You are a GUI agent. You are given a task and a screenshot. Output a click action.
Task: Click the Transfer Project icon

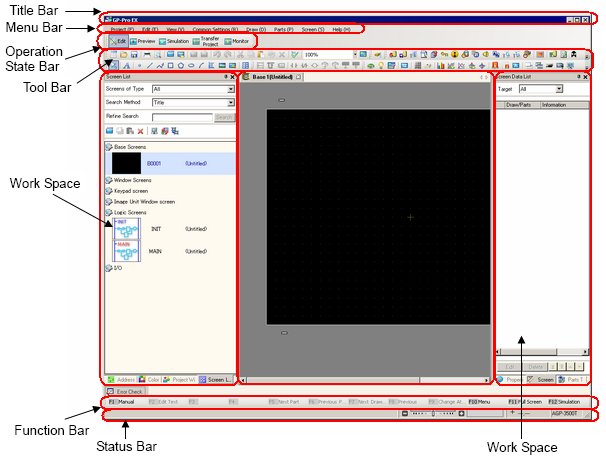[x=206, y=41]
